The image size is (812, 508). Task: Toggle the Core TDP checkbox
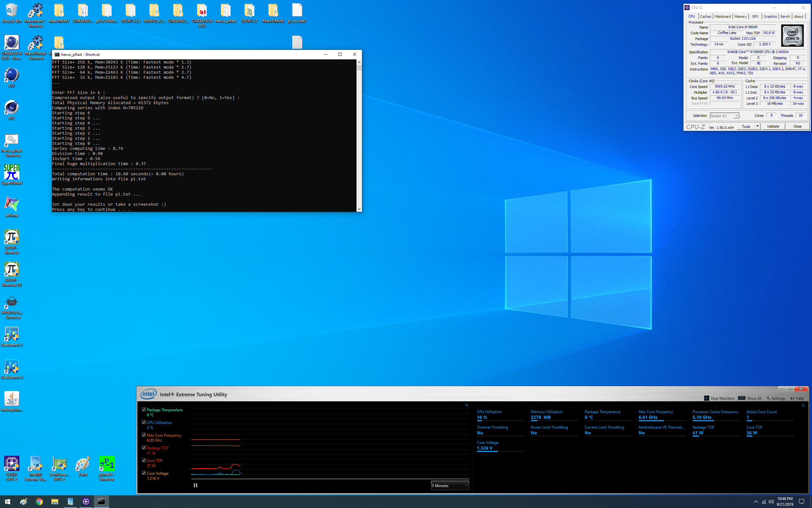[144, 460]
